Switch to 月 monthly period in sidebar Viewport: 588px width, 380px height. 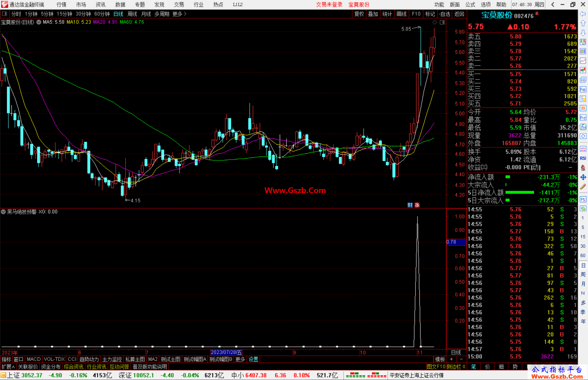pos(583,284)
